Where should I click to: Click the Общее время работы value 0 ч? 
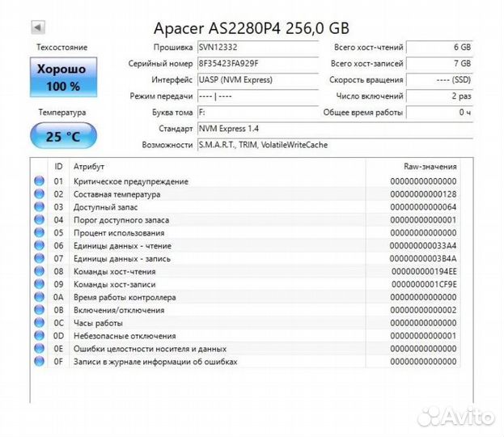pyautogui.click(x=439, y=112)
